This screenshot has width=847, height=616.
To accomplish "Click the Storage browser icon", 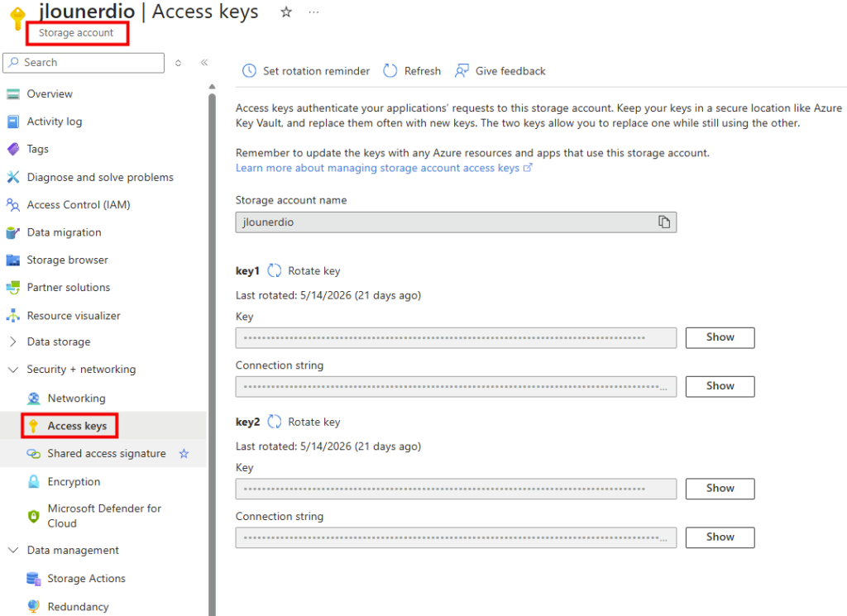I will pos(13,260).
